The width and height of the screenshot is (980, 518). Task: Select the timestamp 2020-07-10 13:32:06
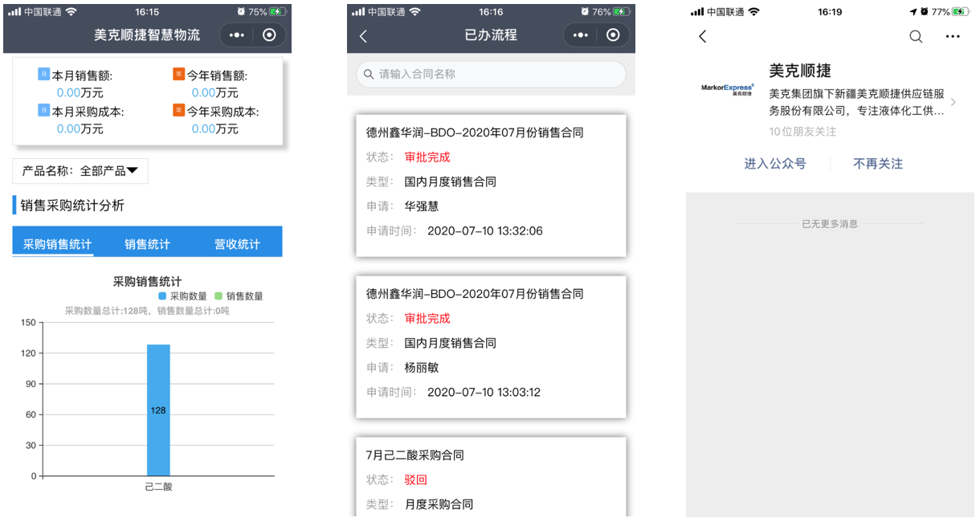[x=485, y=230]
